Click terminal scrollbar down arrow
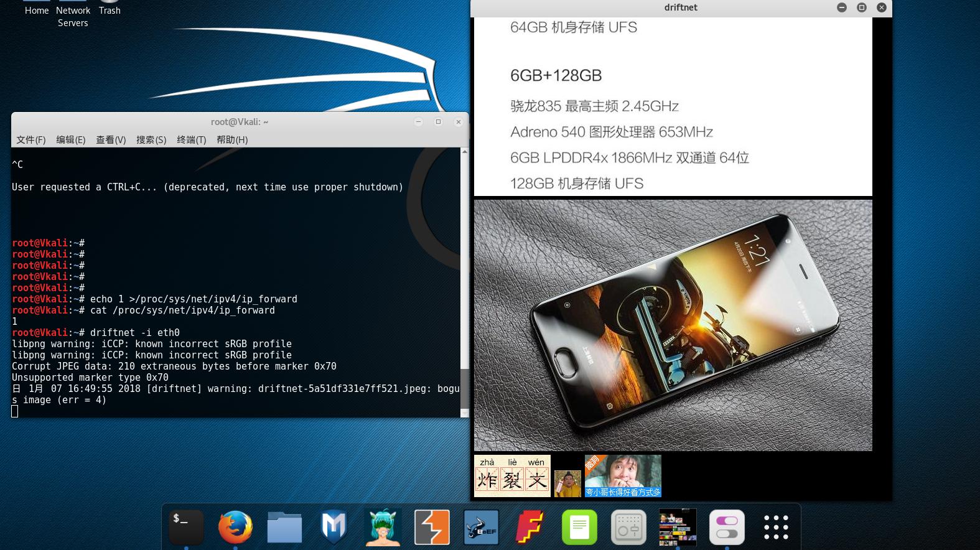 [x=464, y=413]
